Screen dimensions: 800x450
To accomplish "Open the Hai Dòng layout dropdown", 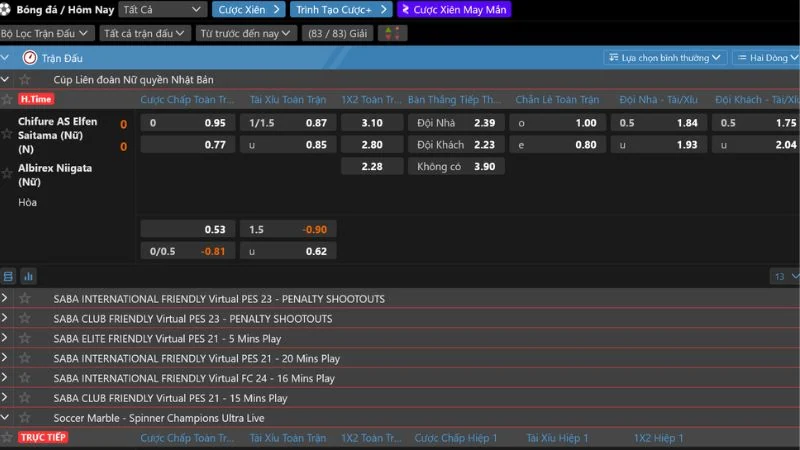I will (767, 58).
